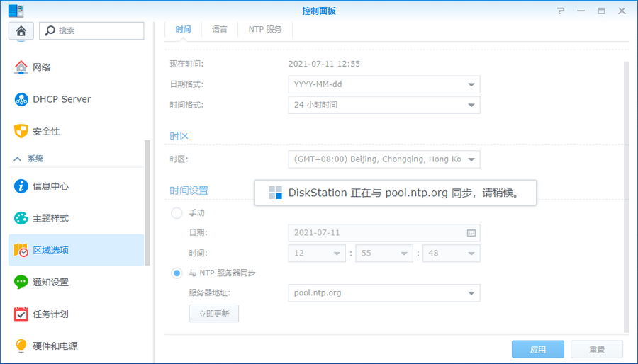Open 硬件和电源 light bulb icon
638x364 pixels.
coord(21,346)
